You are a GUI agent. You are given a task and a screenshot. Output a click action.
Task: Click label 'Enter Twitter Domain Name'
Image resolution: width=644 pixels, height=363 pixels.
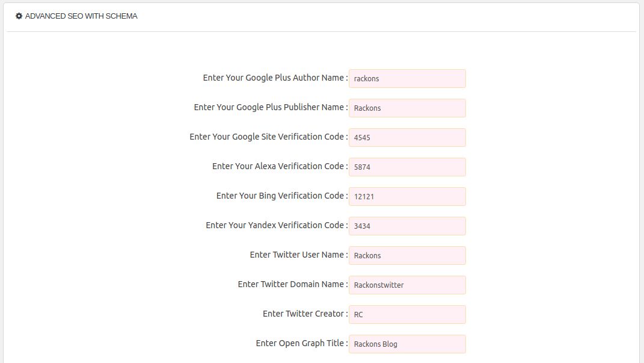pyautogui.click(x=292, y=285)
